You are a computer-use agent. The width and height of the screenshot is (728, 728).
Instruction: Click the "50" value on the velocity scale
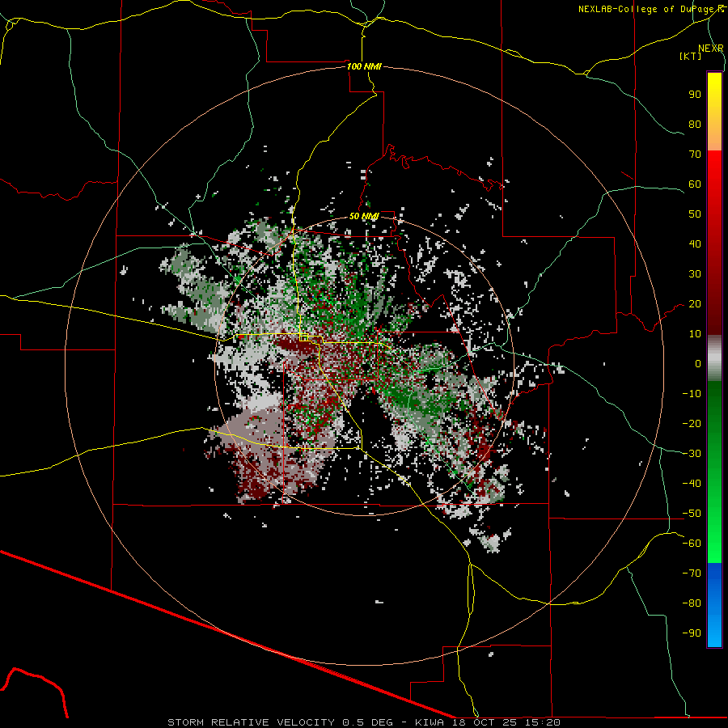[695, 214]
